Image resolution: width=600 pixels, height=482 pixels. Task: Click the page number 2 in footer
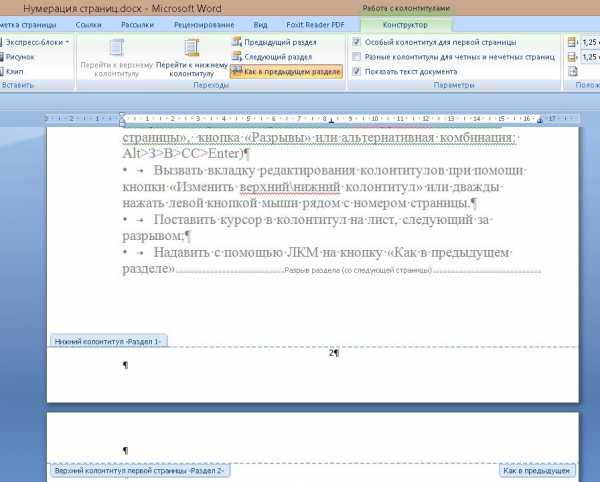click(331, 353)
